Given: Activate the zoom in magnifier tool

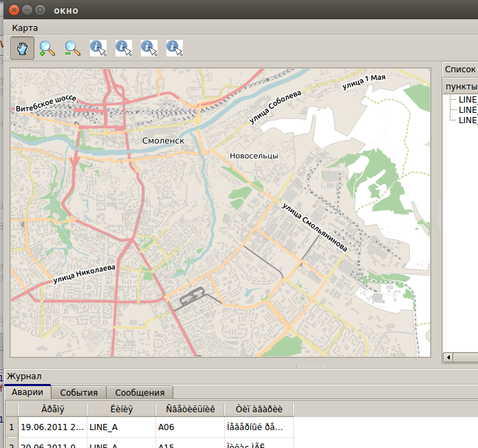Looking at the screenshot, I should pos(47,48).
